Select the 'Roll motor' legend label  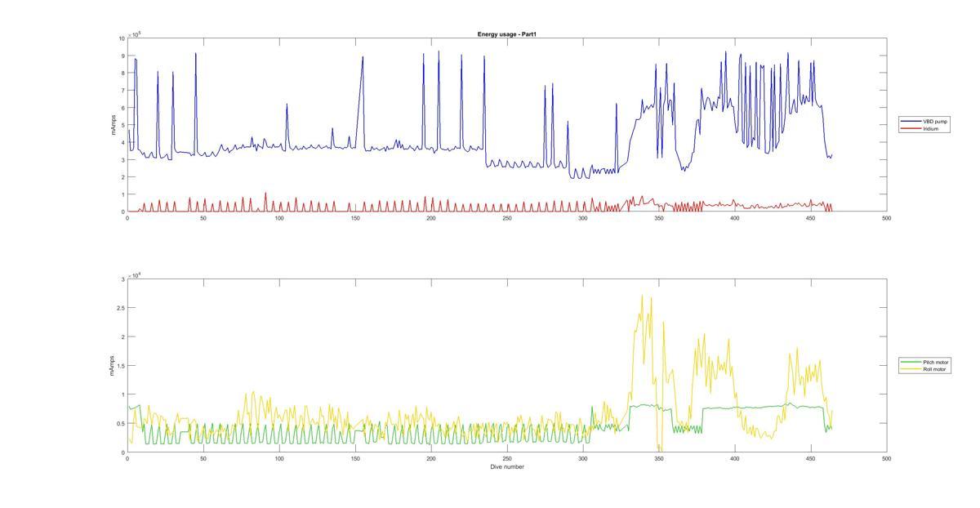[x=934, y=369]
